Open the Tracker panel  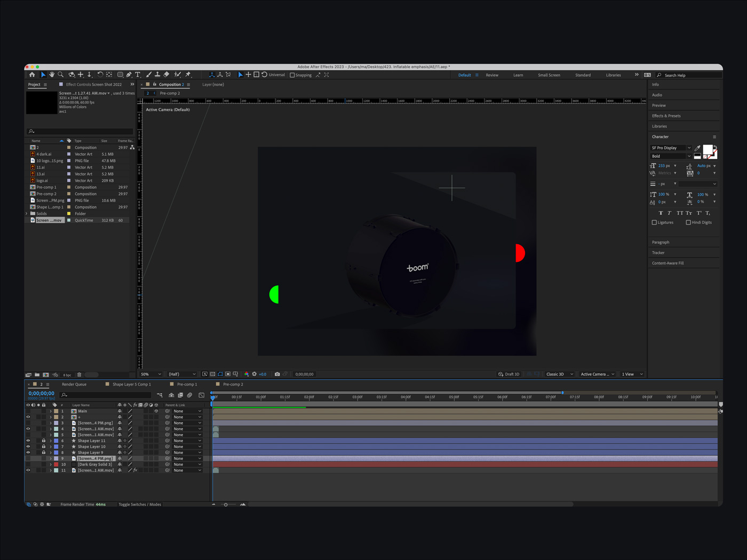pyautogui.click(x=658, y=252)
